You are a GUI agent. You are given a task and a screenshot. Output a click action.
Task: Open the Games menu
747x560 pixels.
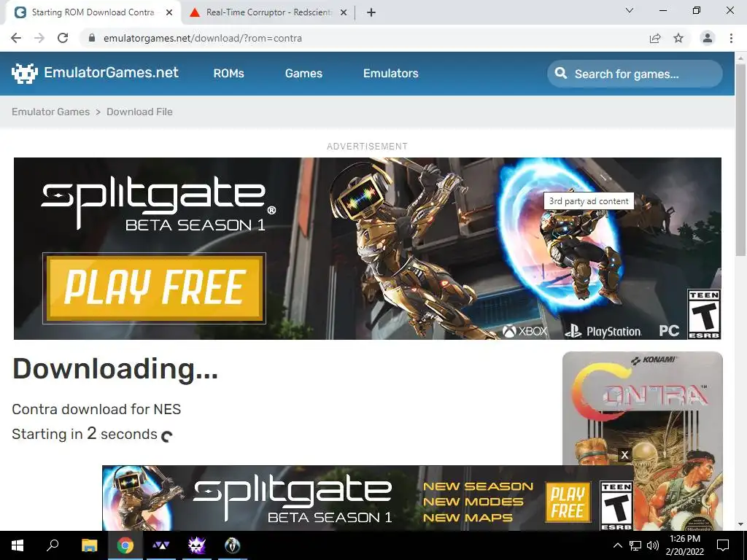[303, 74]
